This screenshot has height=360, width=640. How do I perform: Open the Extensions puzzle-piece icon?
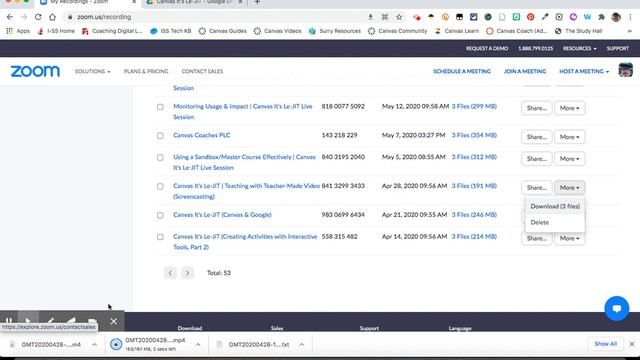(601, 17)
